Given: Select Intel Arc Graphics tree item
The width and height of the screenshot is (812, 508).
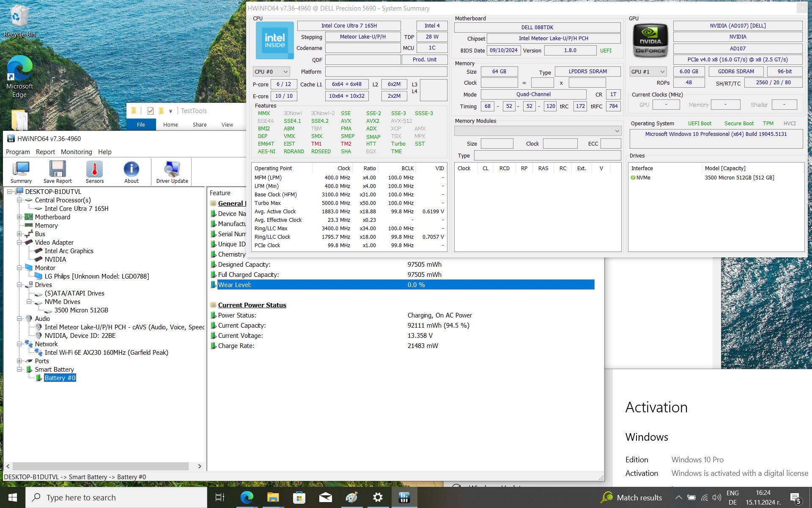Looking at the screenshot, I should click(x=69, y=251).
